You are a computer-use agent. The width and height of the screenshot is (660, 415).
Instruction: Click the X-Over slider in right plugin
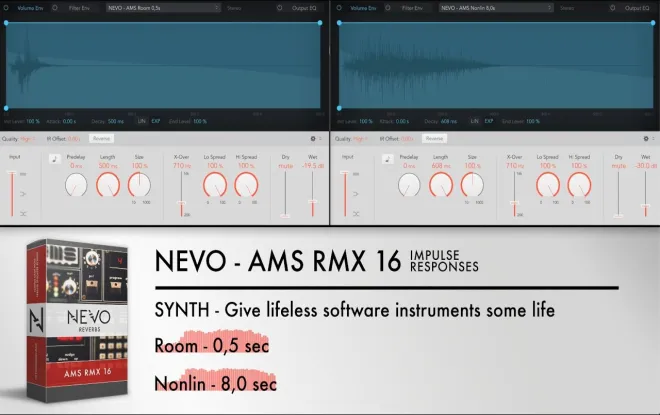point(514,194)
